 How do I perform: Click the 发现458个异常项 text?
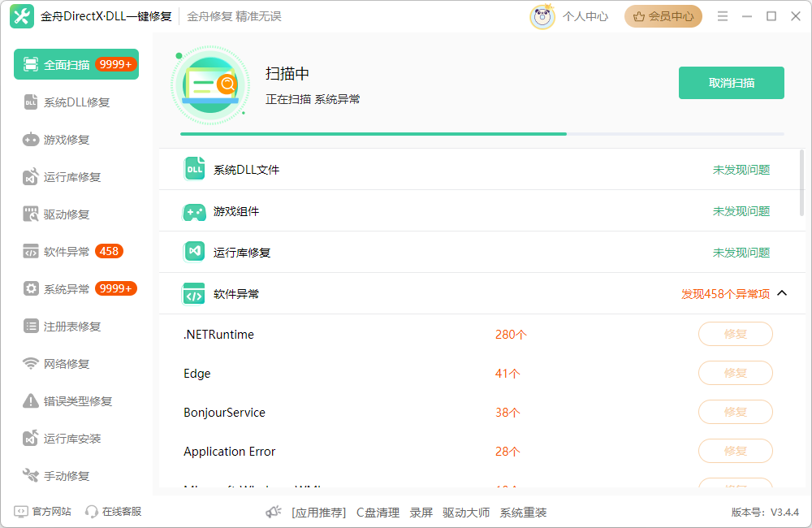click(x=725, y=294)
